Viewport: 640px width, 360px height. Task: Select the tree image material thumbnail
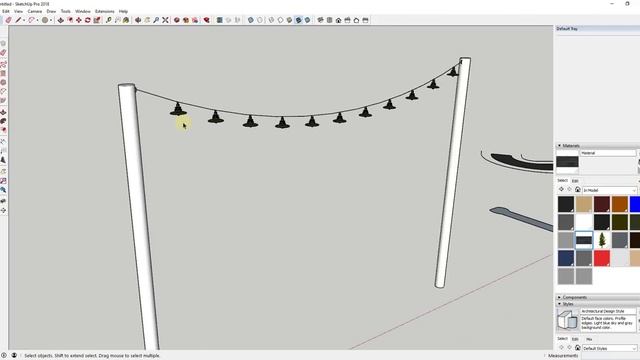tap(602, 240)
